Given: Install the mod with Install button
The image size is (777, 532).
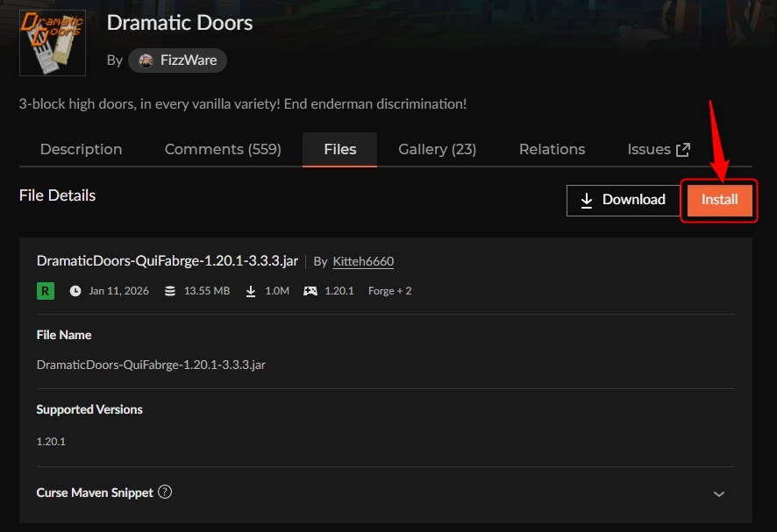Looking at the screenshot, I should (719, 200).
